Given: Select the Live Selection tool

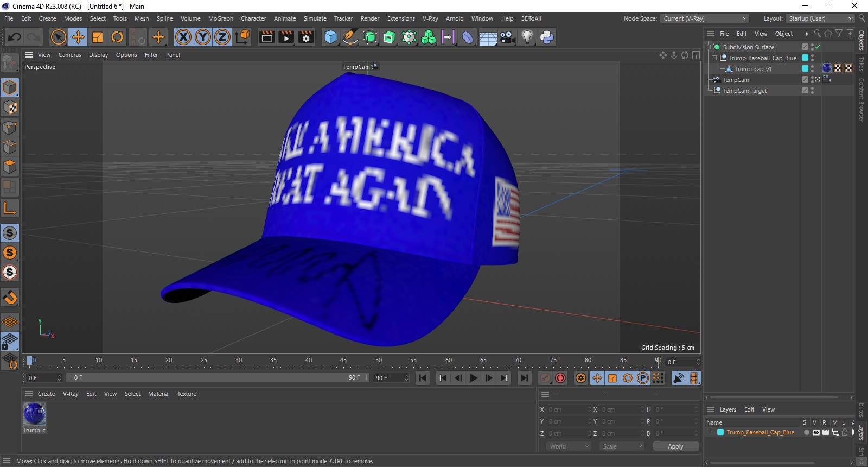Looking at the screenshot, I should point(58,37).
